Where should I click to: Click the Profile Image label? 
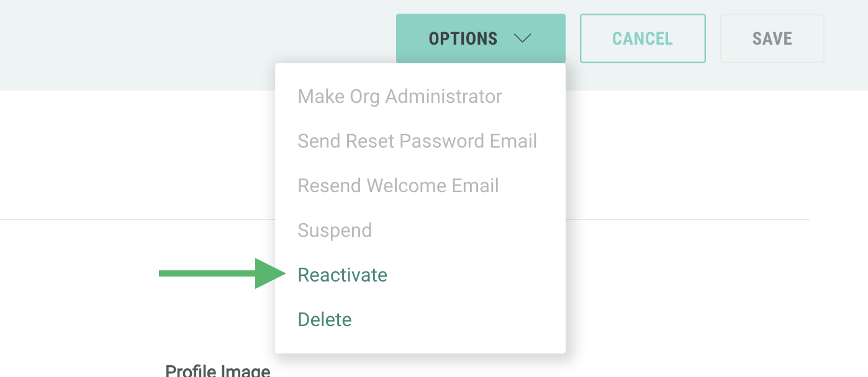pos(217,371)
